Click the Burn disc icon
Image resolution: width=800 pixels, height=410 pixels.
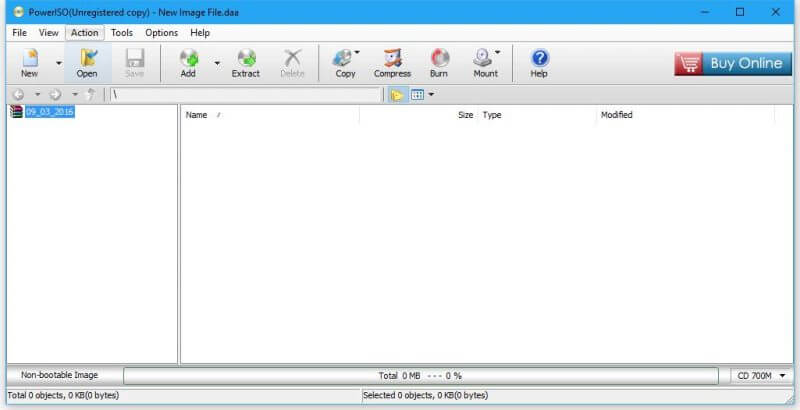pos(439,63)
